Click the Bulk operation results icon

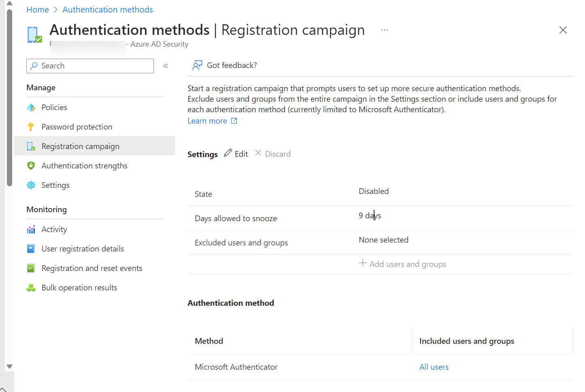31,288
